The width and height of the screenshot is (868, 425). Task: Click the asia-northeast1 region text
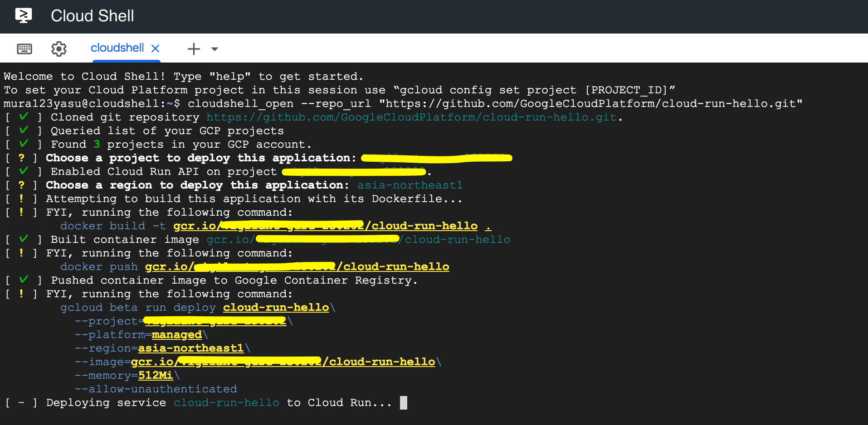[410, 185]
